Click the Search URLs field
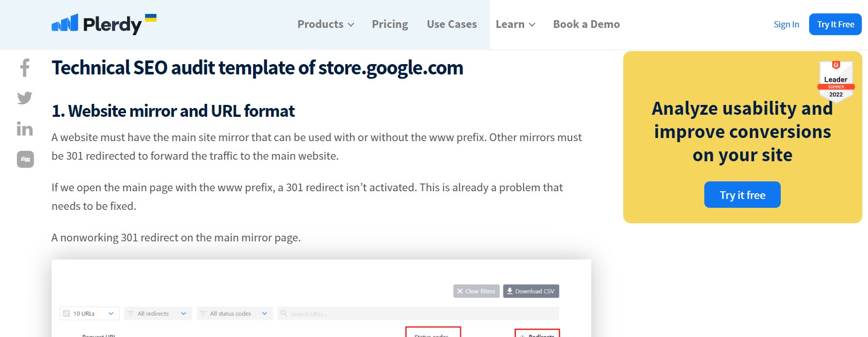This screenshot has width=868, height=337. click(x=418, y=313)
